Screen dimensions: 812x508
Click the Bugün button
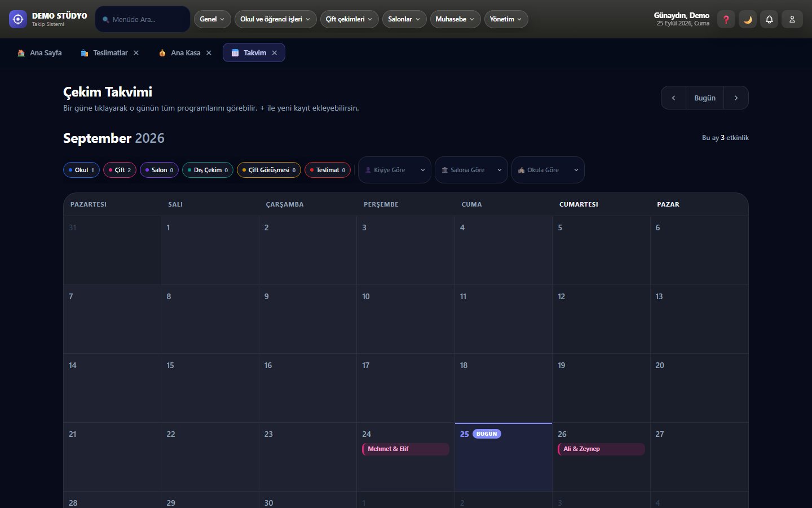705,98
